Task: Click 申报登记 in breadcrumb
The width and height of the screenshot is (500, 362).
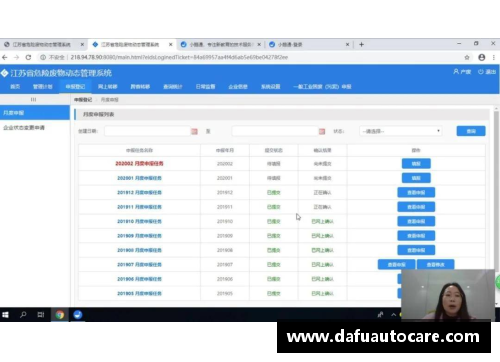Action: (x=83, y=100)
